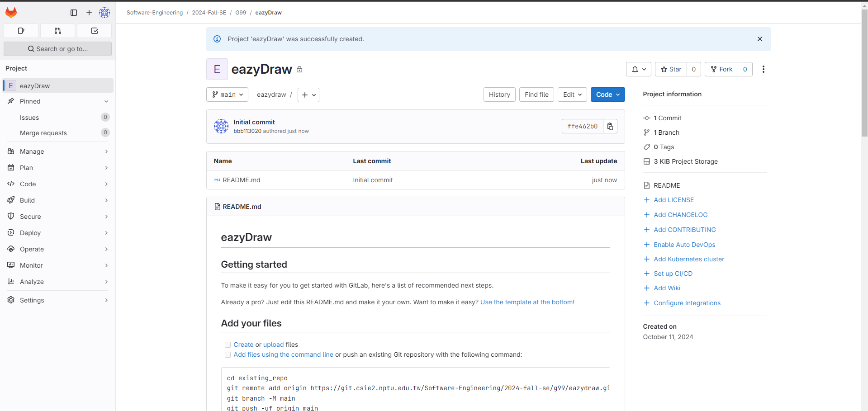Open the main branch dropdown
This screenshot has width=868, height=411.
228,94
